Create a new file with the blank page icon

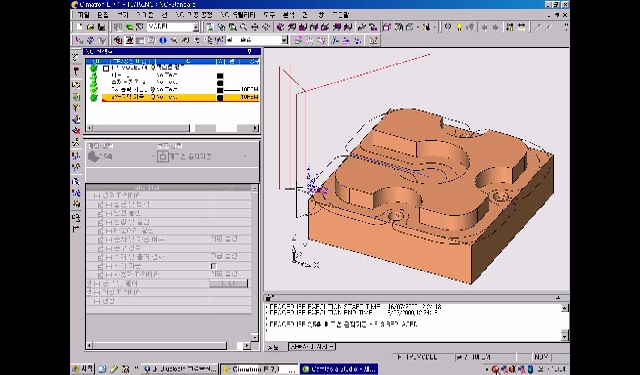[x=79, y=27]
